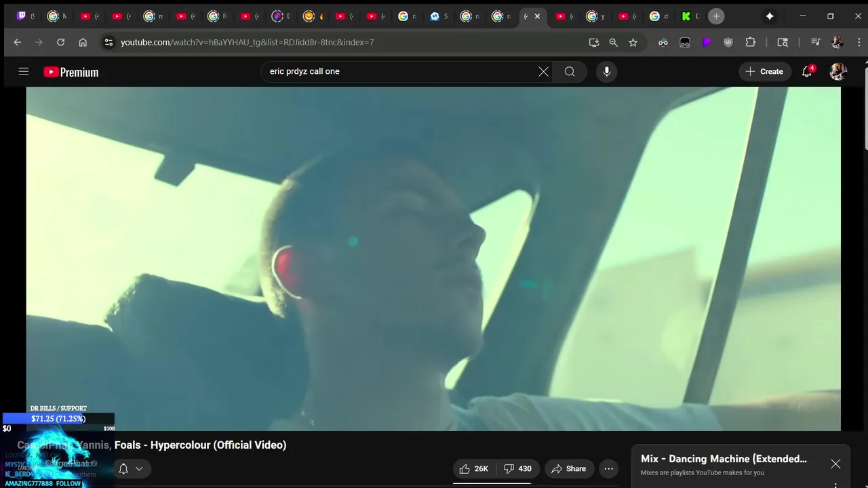Open the purple extension icon in toolbar
This screenshot has width=868, height=488.
707,42
